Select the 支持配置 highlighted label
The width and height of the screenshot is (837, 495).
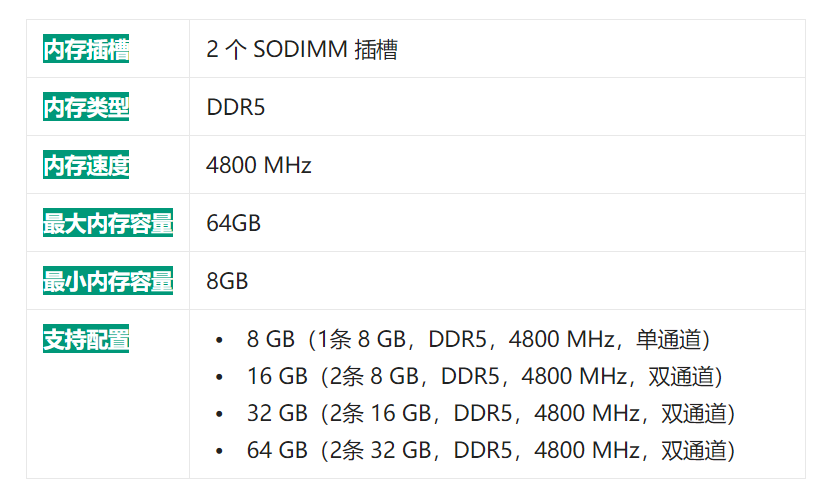tap(86, 339)
